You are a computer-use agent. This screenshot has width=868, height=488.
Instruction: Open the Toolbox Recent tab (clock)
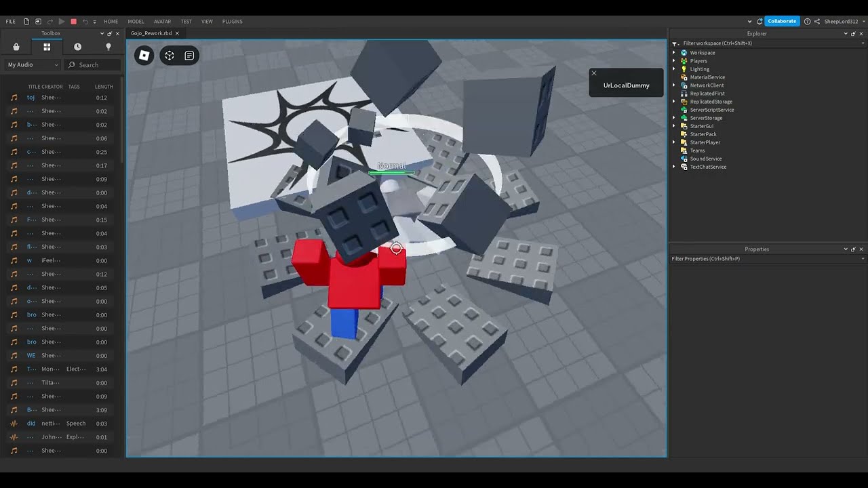pyautogui.click(x=77, y=47)
